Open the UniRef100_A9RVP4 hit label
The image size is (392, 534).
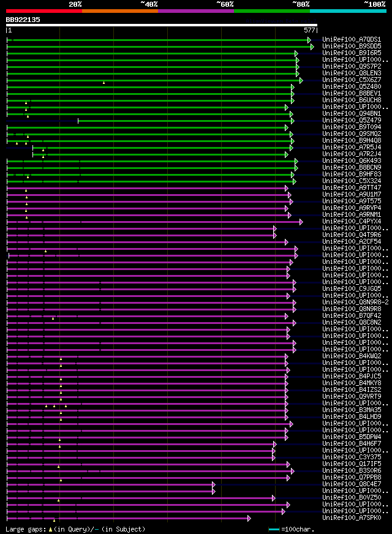coord(352,208)
